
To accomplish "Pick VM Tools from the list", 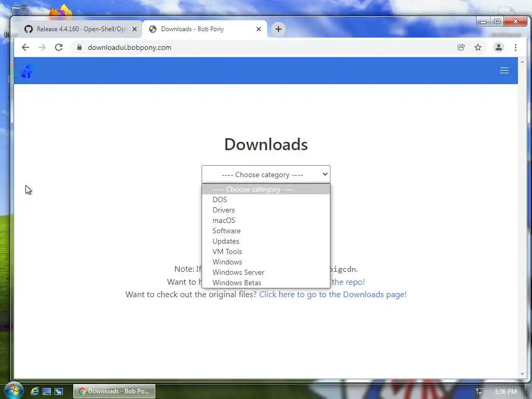I will pos(265,251).
